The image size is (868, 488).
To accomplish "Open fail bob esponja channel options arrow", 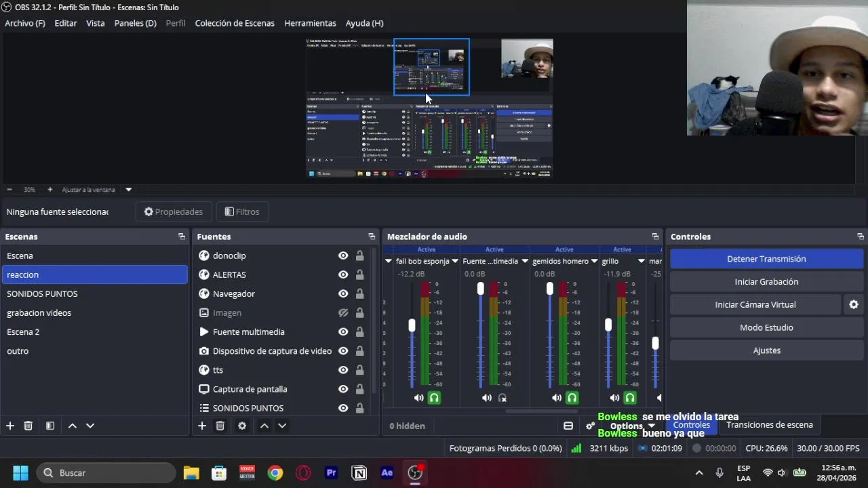I will 455,261.
